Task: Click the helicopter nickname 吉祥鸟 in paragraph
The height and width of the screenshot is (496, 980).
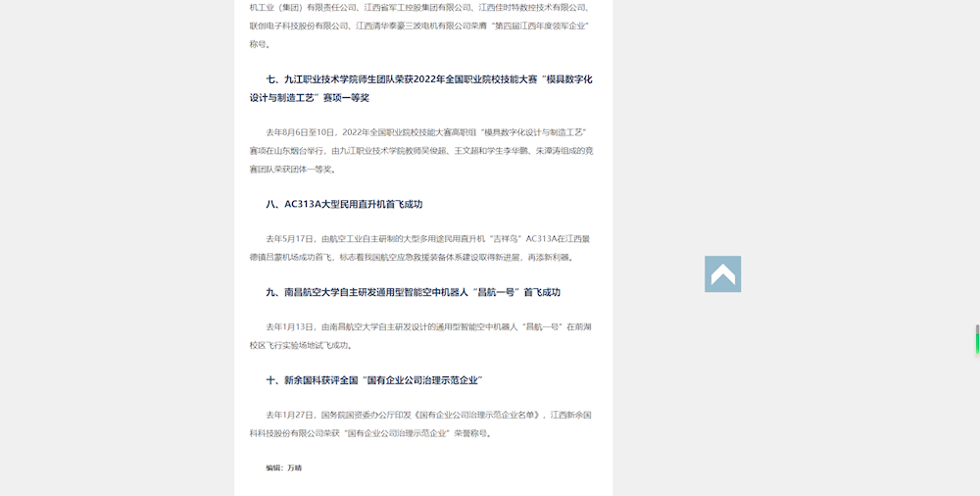Action: pyautogui.click(x=507, y=238)
